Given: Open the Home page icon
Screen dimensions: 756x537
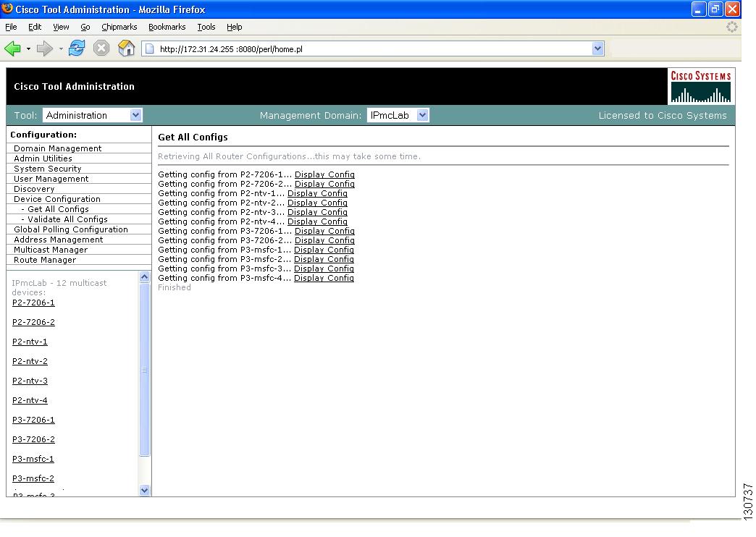Looking at the screenshot, I should (126, 48).
